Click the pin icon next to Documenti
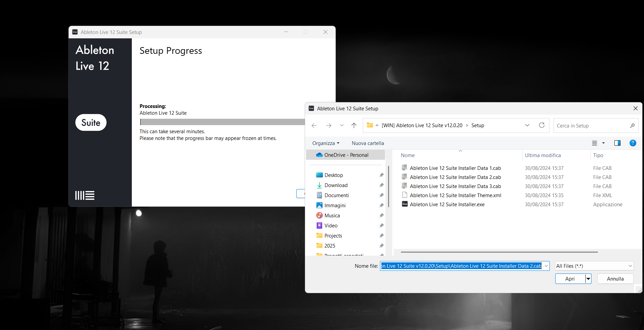 (381, 195)
